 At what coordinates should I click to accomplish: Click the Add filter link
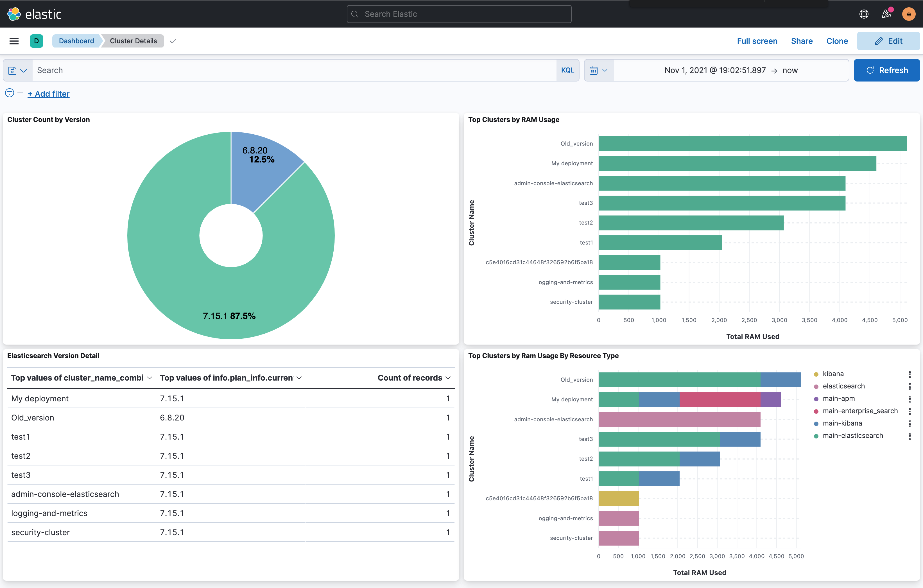click(48, 94)
